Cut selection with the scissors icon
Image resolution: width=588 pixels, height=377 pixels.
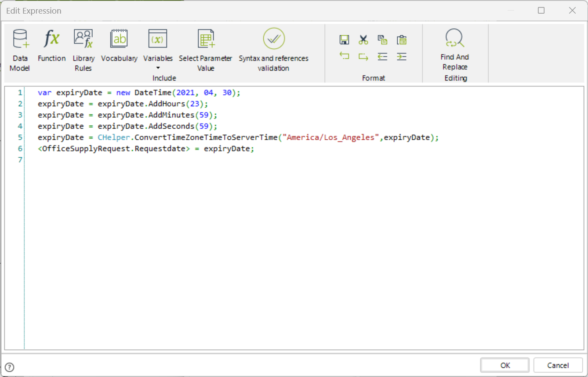[363, 40]
